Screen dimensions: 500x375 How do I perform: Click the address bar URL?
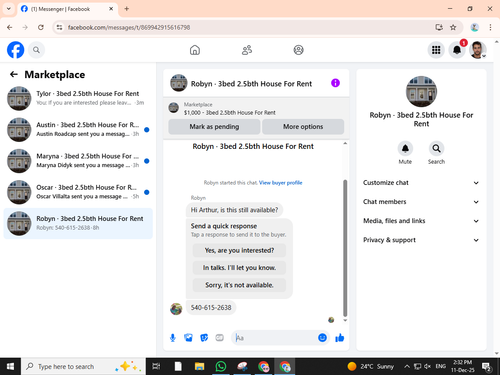pos(129,27)
